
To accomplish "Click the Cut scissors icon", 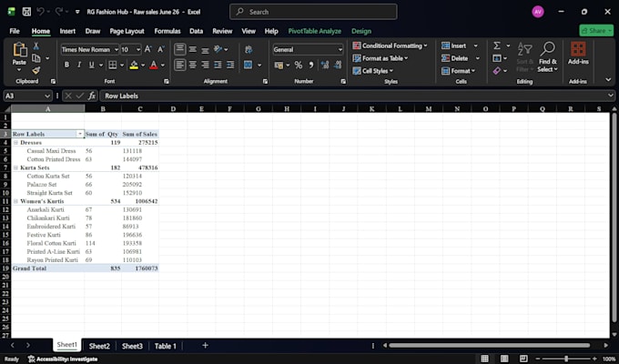I will click(x=36, y=45).
